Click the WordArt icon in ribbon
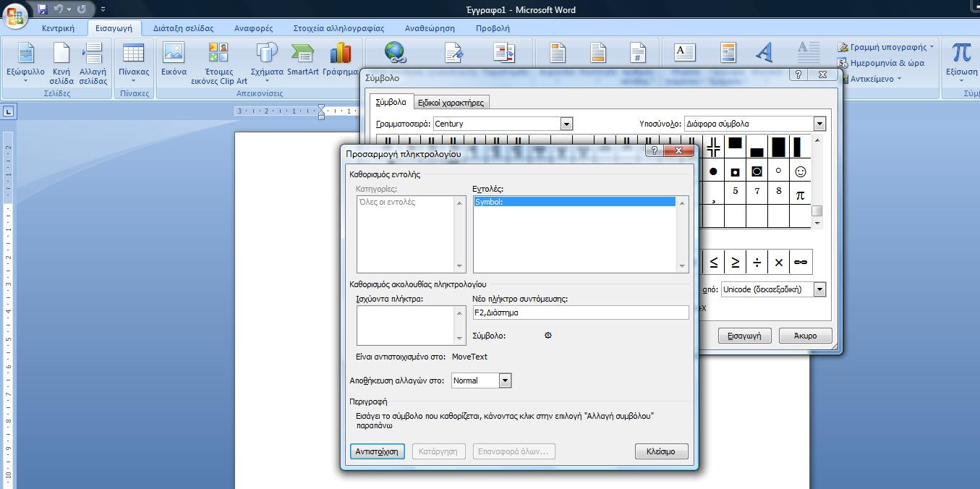 [x=764, y=53]
